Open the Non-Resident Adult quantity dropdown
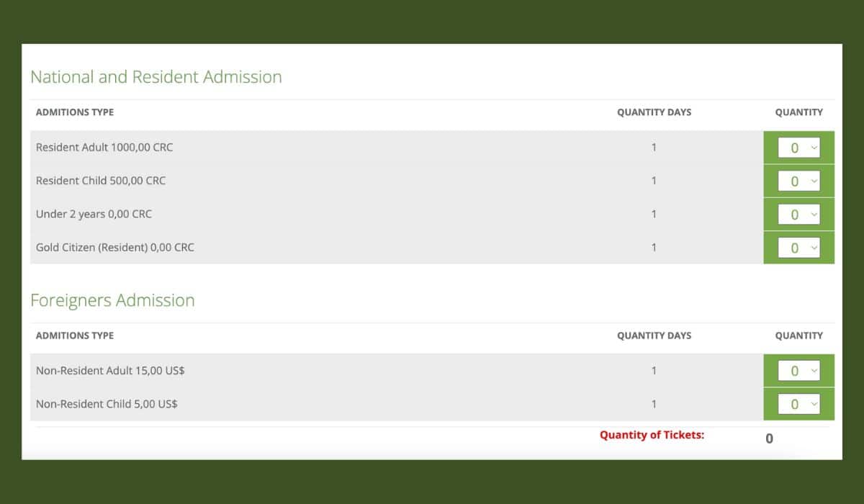This screenshot has height=504, width=864. 798,371
